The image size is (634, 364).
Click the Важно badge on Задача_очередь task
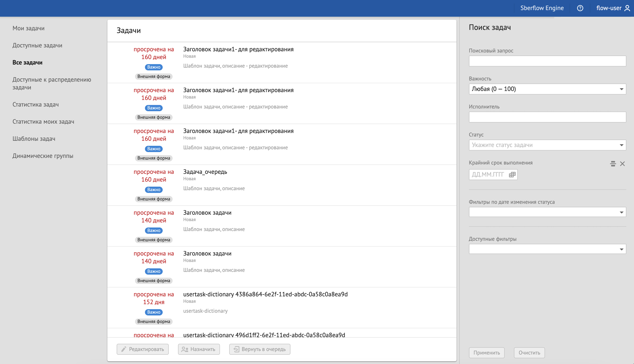point(154,190)
